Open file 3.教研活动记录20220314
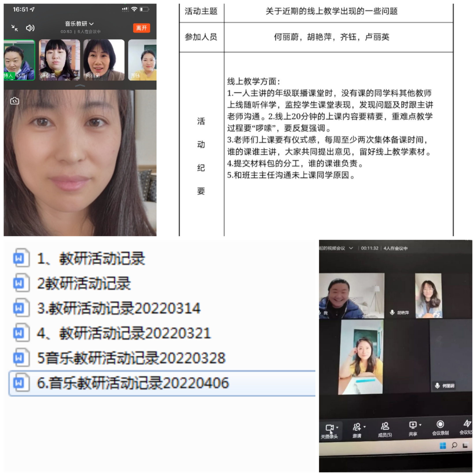The width and height of the screenshot is (476, 476). [x=118, y=308]
